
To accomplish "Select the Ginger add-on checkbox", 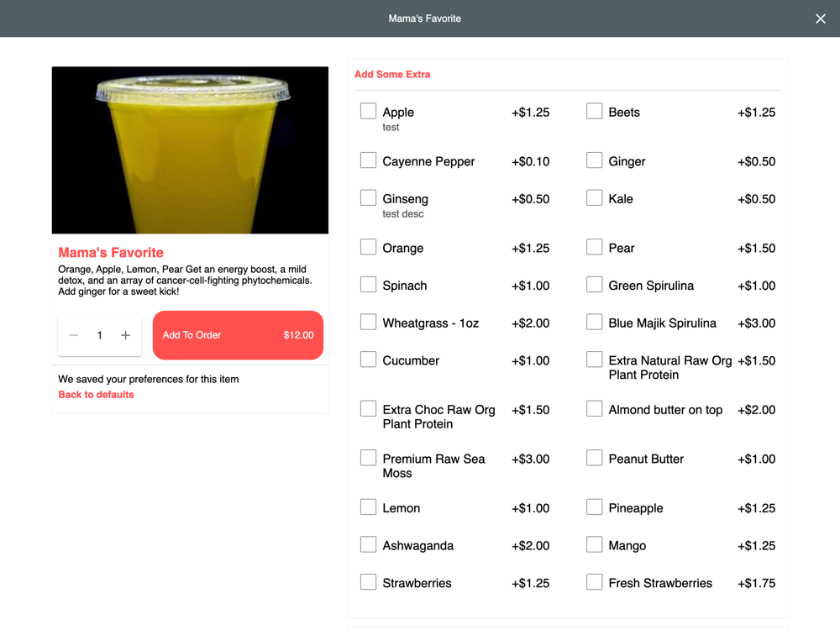I will click(x=594, y=160).
